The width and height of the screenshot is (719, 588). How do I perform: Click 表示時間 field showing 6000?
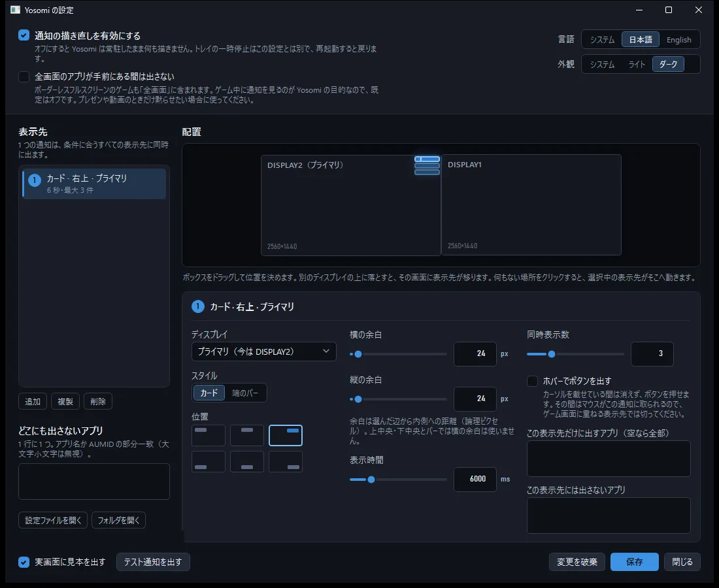pyautogui.click(x=475, y=479)
